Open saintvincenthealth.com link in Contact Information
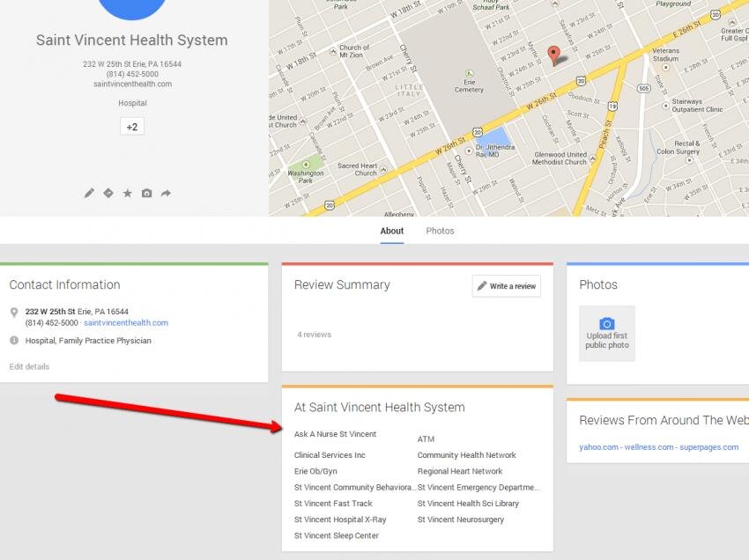 pyautogui.click(x=126, y=323)
